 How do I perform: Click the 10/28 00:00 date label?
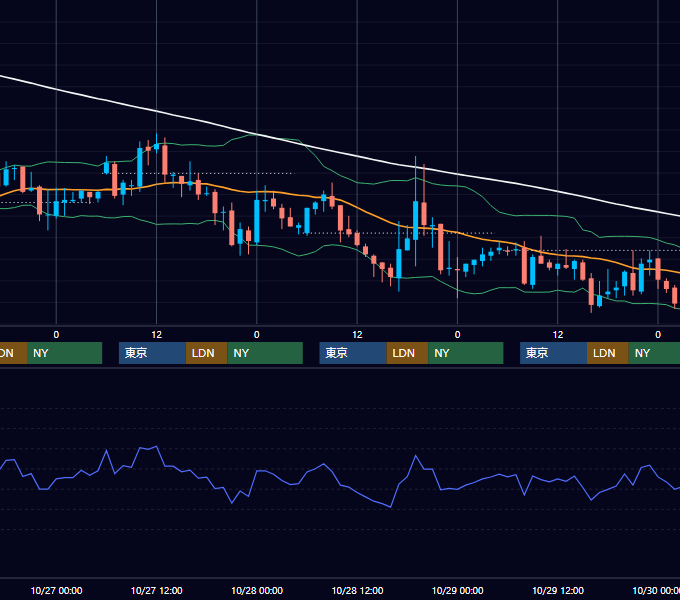pyautogui.click(x=257, y=590)
